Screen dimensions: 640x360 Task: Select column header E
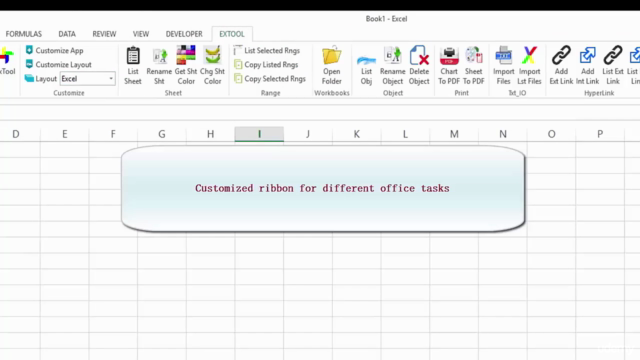[64, 134]
